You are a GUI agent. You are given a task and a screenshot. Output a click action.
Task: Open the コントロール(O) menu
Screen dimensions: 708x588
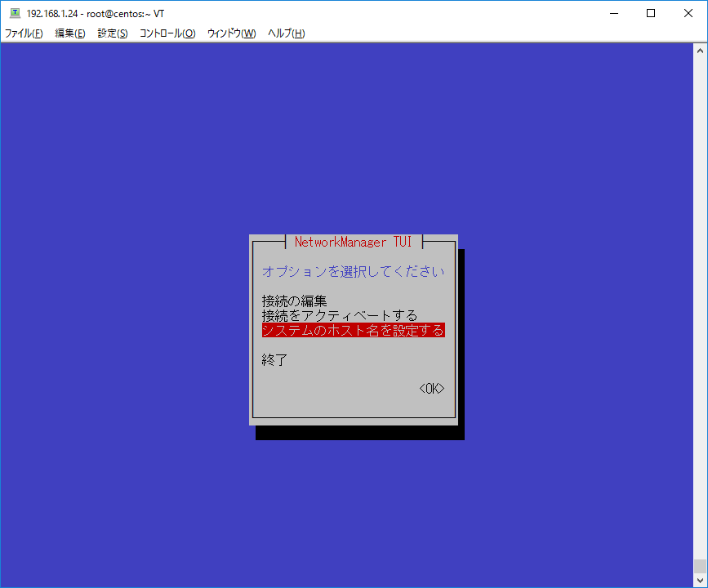coord(167,33)
